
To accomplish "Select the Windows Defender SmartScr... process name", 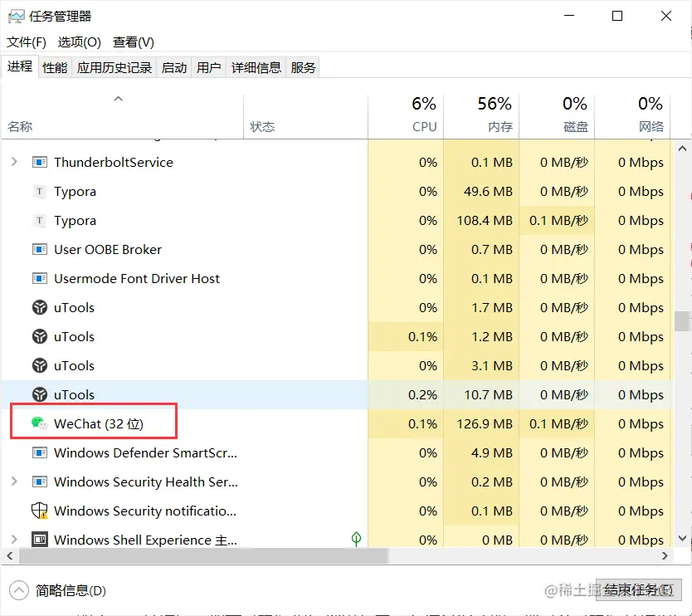I will click(x=146, y=452).
